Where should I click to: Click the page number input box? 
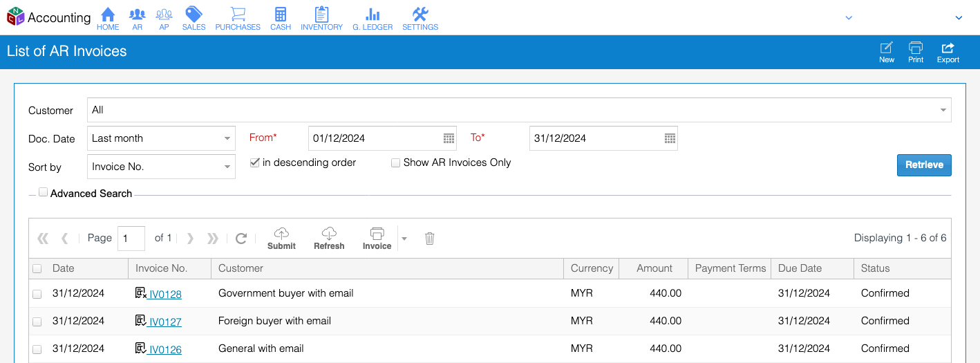131,238
